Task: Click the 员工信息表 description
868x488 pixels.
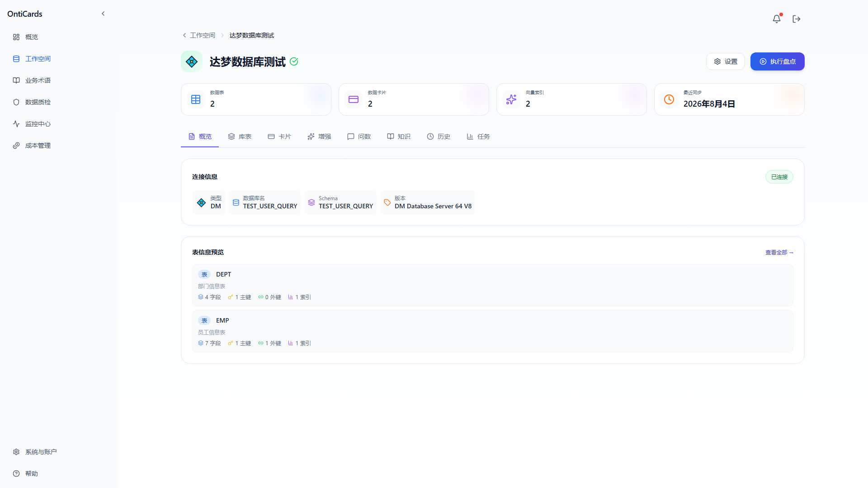Action: coord(212,333)
